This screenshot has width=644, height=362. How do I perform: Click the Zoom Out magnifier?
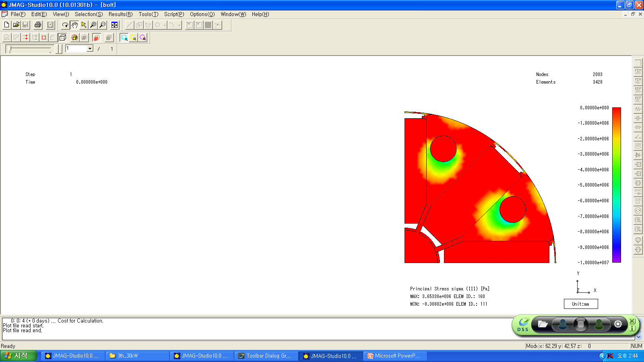pyautogui.click(x=103, y=25)
